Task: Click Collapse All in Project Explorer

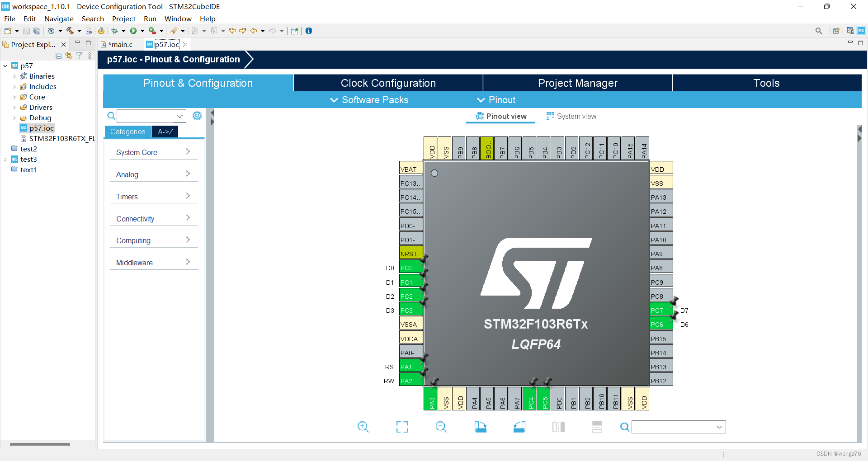Action: (58, 56)
